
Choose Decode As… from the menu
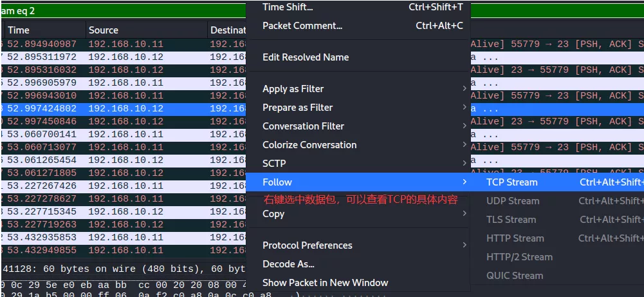[288, 264]
